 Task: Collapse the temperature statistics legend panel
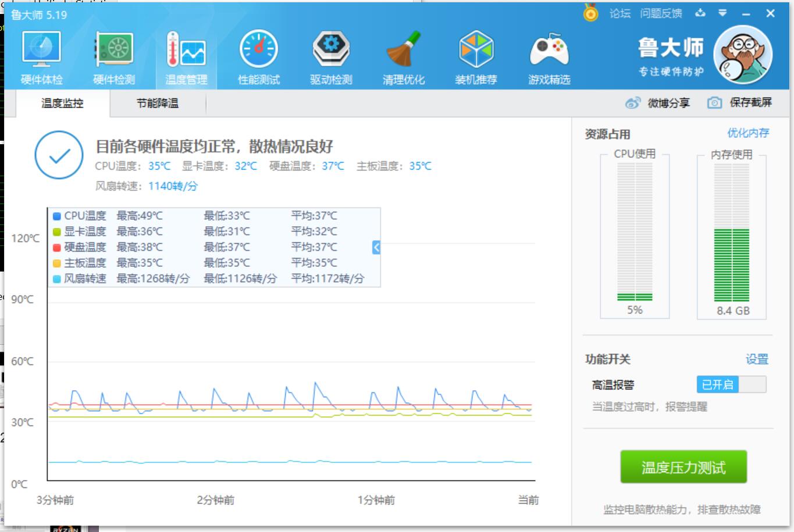tap(376, 247)
